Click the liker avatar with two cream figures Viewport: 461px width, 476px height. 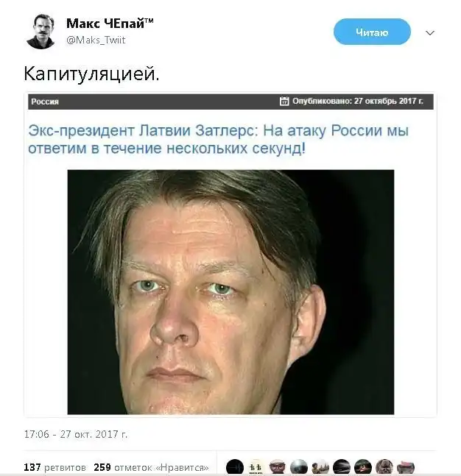coord(256,467)
